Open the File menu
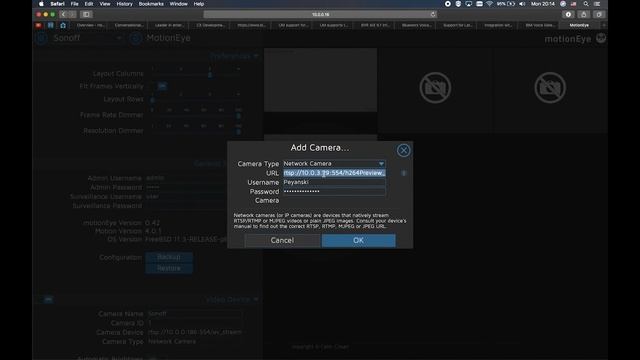 (x=74, y=4)
